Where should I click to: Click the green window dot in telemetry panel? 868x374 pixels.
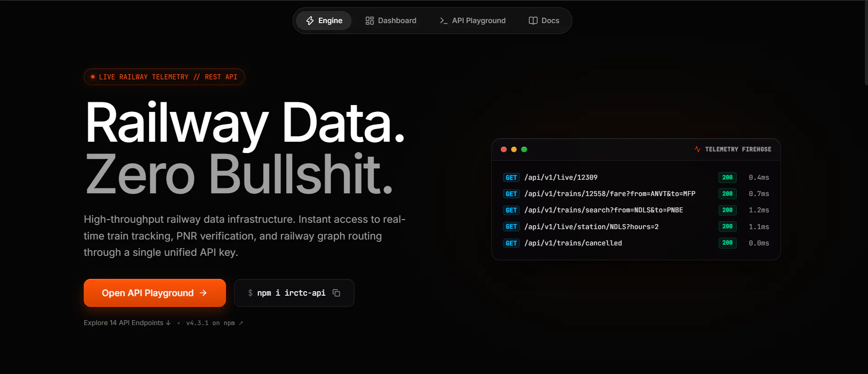pyautogui.click(x=524, y=149)
